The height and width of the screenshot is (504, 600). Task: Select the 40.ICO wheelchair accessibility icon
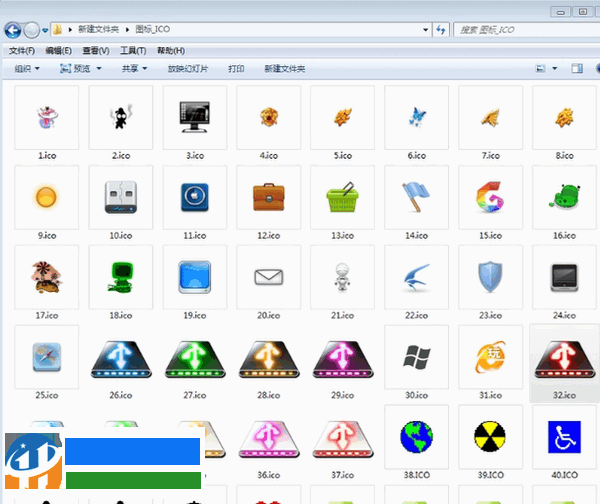[564, 437]
